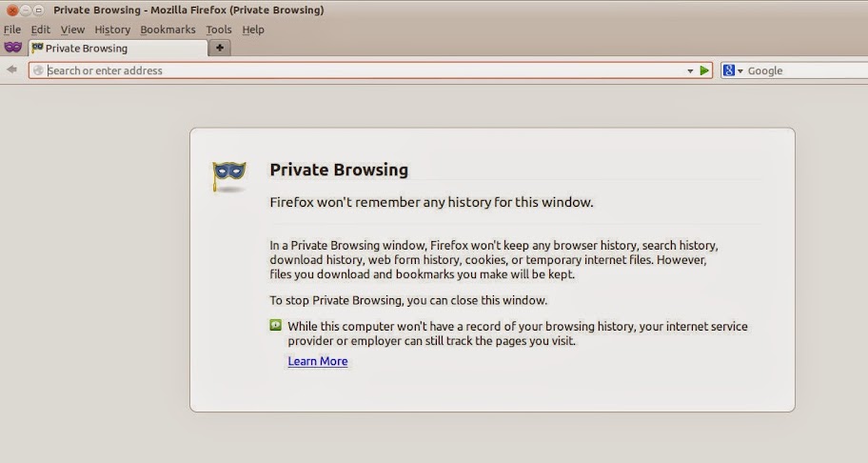The width and height of the screenshot is (868, 463).
Task: Click the green info icon beside tracking warning
Action: (276, 325)
